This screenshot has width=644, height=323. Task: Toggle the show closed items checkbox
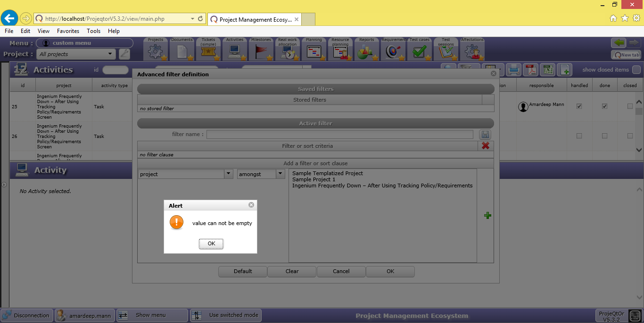click(636, 70)
